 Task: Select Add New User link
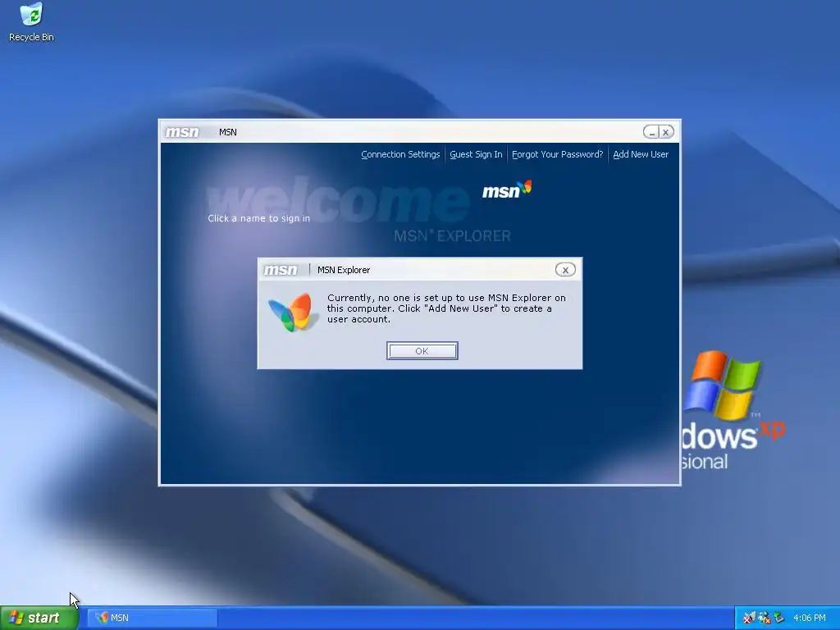click(641, 154)
